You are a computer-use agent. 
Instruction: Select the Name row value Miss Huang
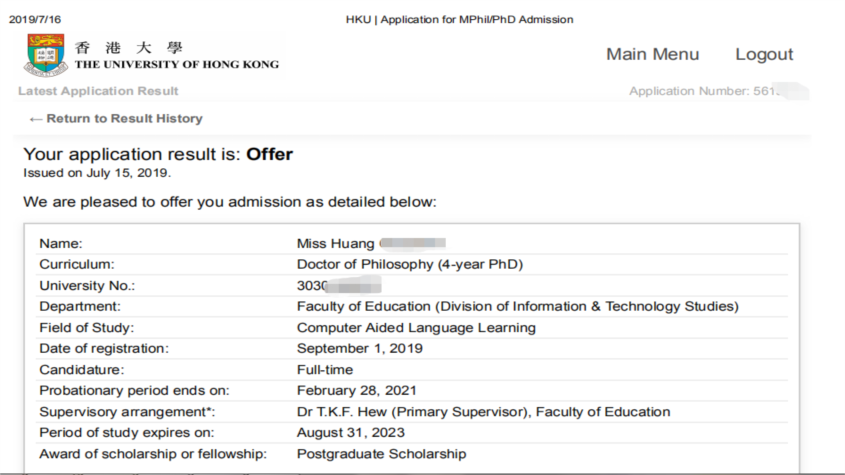point(335,244)
